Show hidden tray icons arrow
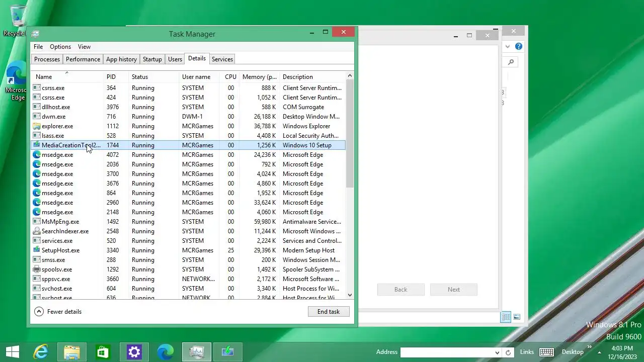 coord(599,352)
